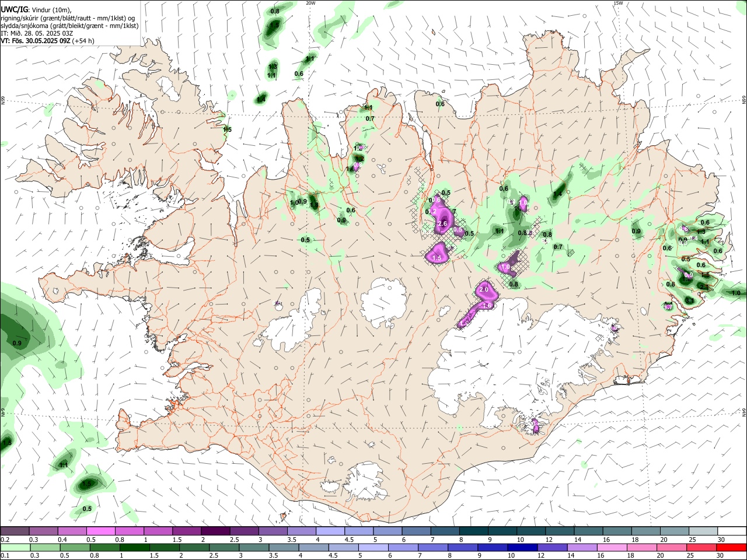747x560 pixels.
Task: Select the 0.2–0.3 swatch in purple legend row
Action: [14, 531]
